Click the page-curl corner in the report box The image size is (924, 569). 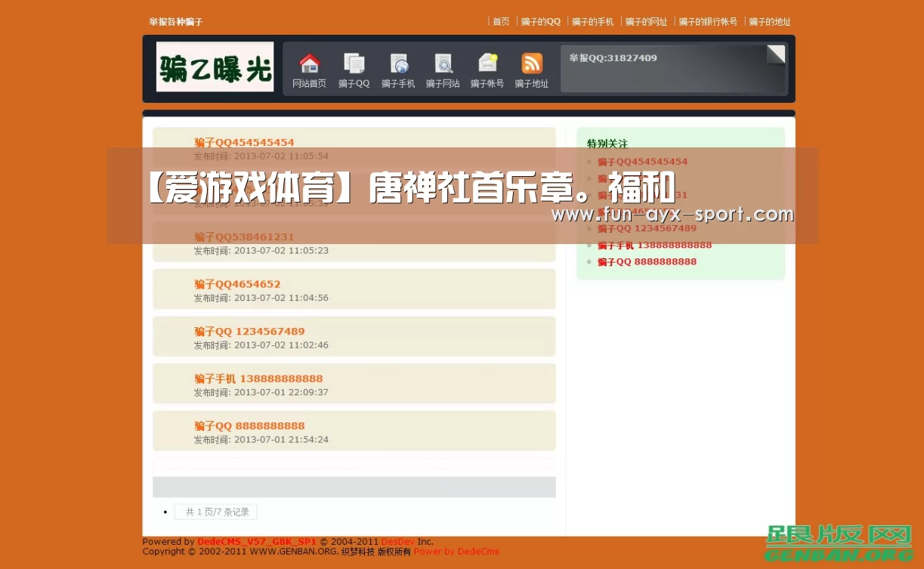pos(776,54)
